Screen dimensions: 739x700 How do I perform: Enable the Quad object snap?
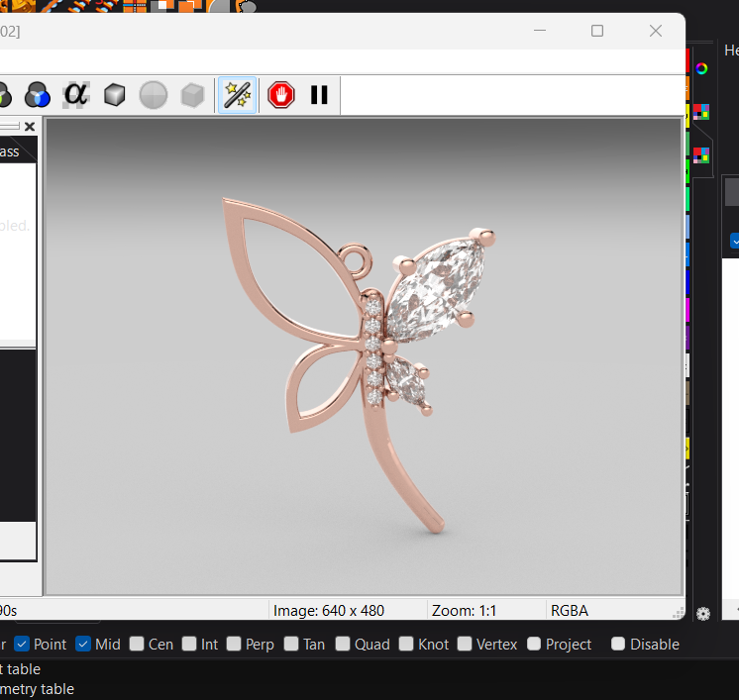(x=343, y=644)
